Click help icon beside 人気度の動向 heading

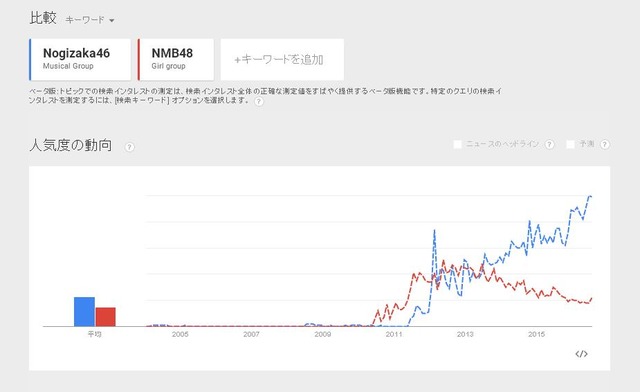129,147
